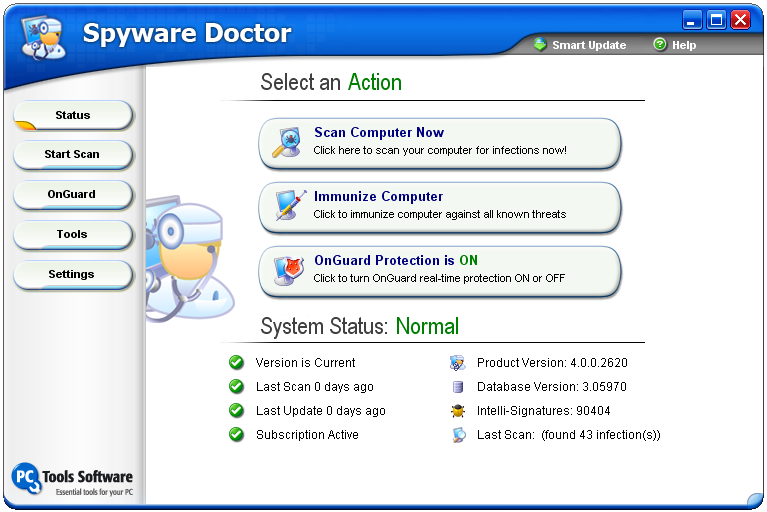Click green check beside Last Scan 0 days
The height and width of the screenshot is (512, 767).
pos(236,386)
